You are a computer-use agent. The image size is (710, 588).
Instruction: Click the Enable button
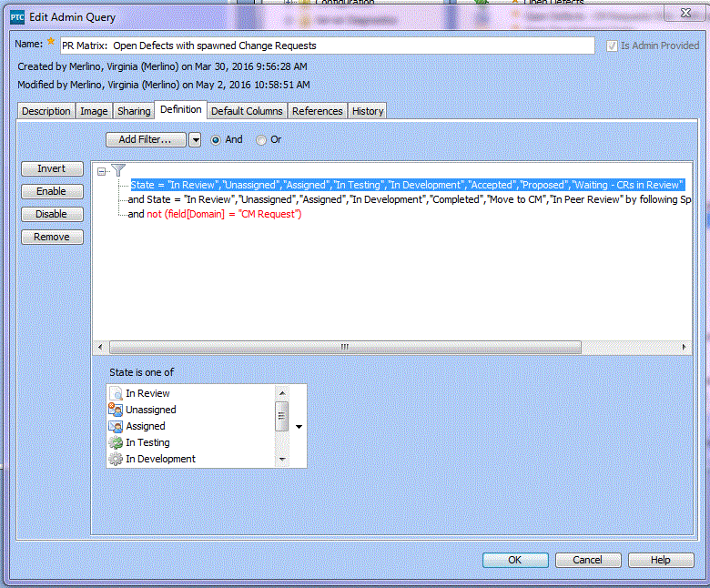[52, 191]
